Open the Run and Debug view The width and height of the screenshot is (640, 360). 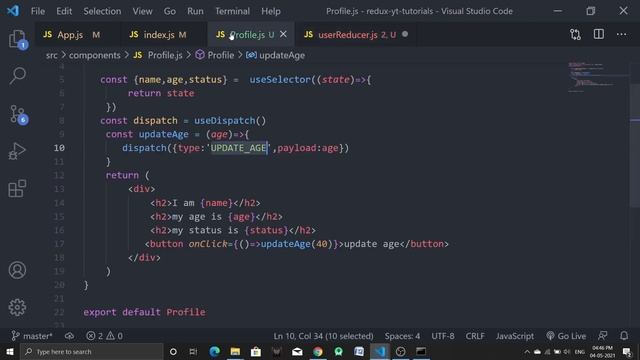click(17, 151)
